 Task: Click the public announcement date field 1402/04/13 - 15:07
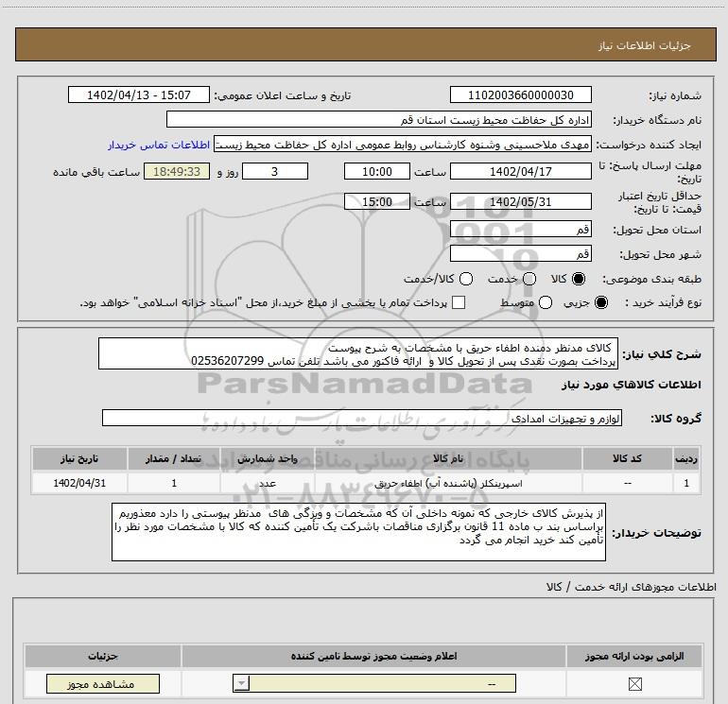[x=139, y=94]
